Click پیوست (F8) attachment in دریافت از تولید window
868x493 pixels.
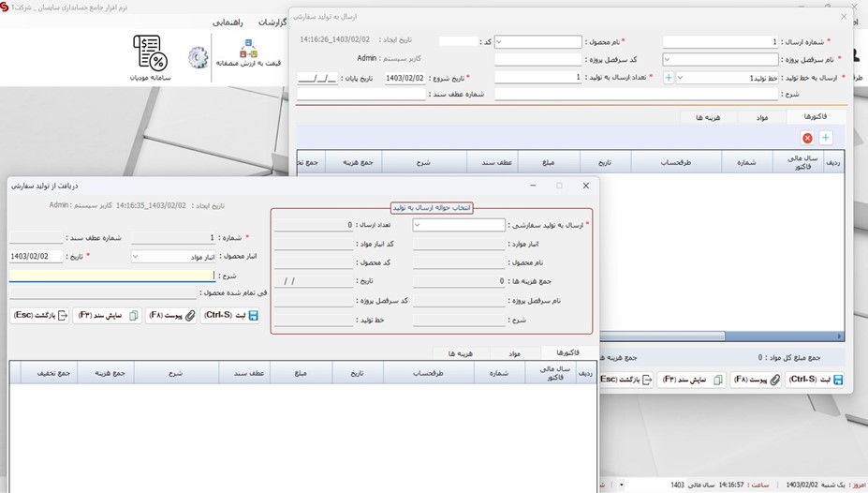172,316
